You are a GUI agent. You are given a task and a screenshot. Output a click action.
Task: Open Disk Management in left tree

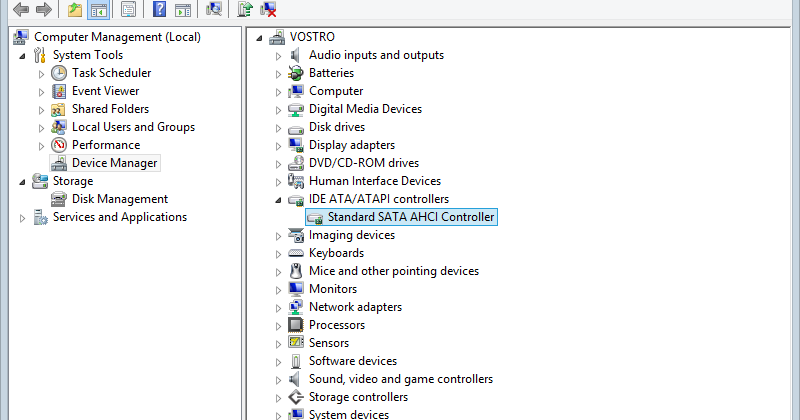(x=119, y=199)
